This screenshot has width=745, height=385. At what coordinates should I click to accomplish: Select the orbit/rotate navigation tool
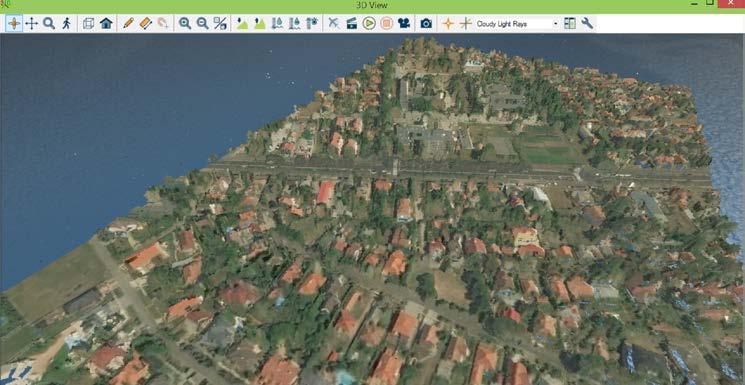click(x=14, y=23)
